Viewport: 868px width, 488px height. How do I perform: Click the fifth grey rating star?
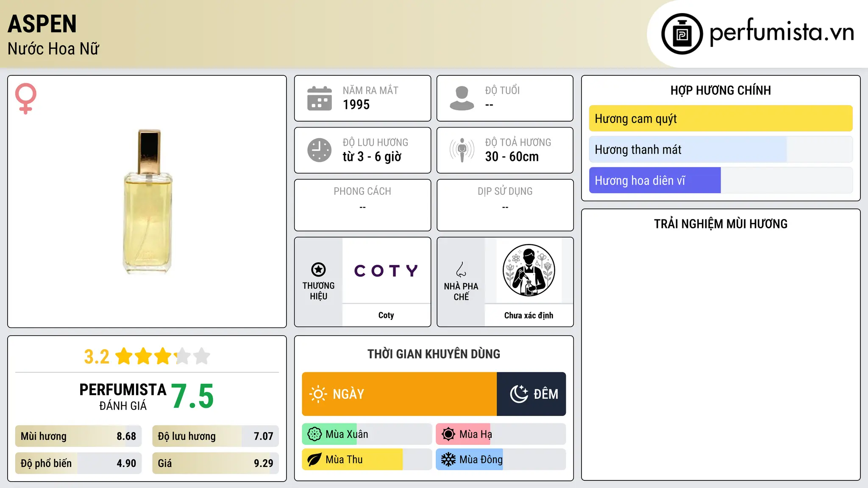click(x=202, y=356)
